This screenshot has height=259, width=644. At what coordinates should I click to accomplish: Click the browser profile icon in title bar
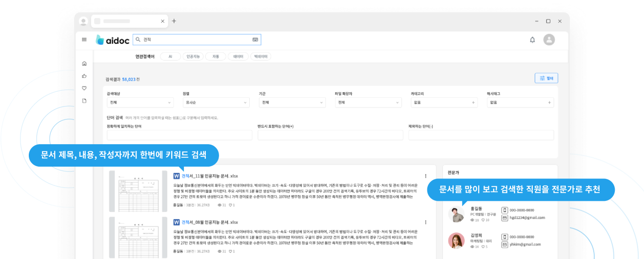pyautogui.click(x=83, y=21)
